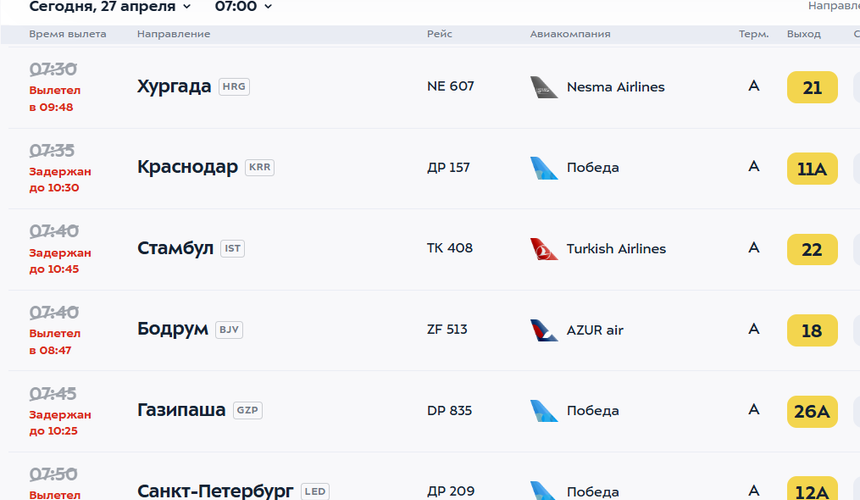Click the Победа logo on Санкт-Петербург row
The height and width of the screenshot is (500, 860).
click(x=544, y=490)
